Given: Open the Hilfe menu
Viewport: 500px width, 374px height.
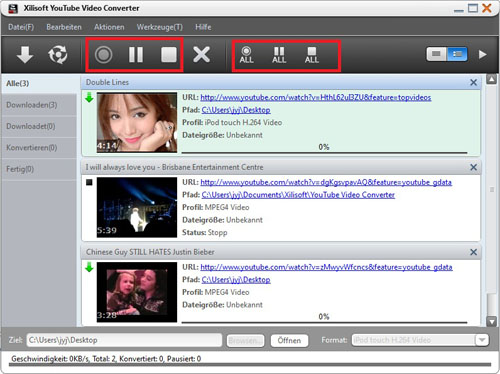Looking at the screenshot, I should (203, 27).
